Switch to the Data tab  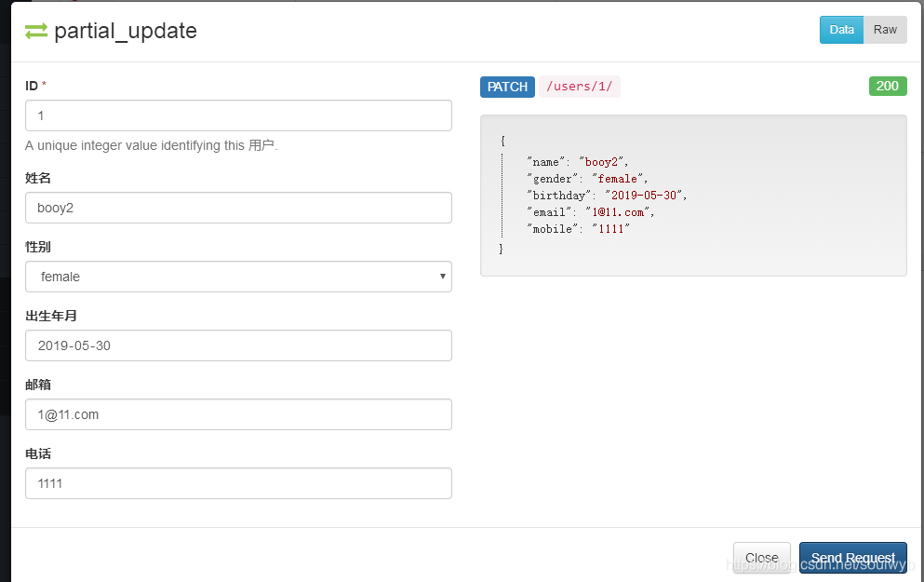pos(841,30)
